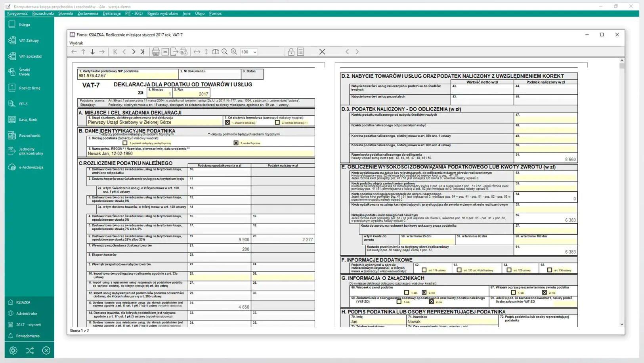
Task: Open the Rozrachunki menu in menu bar
Action: [43, 13]
